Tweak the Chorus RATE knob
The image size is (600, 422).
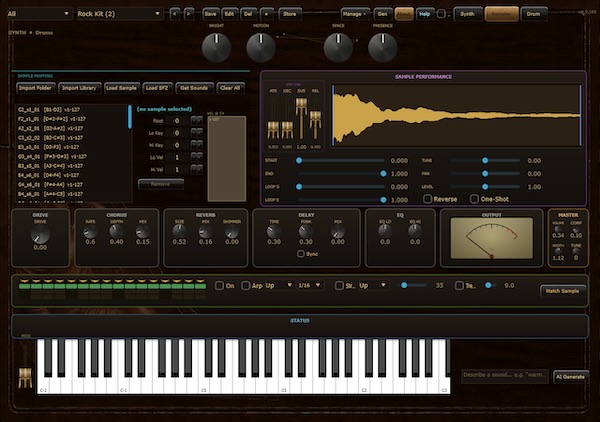point(90,231)
